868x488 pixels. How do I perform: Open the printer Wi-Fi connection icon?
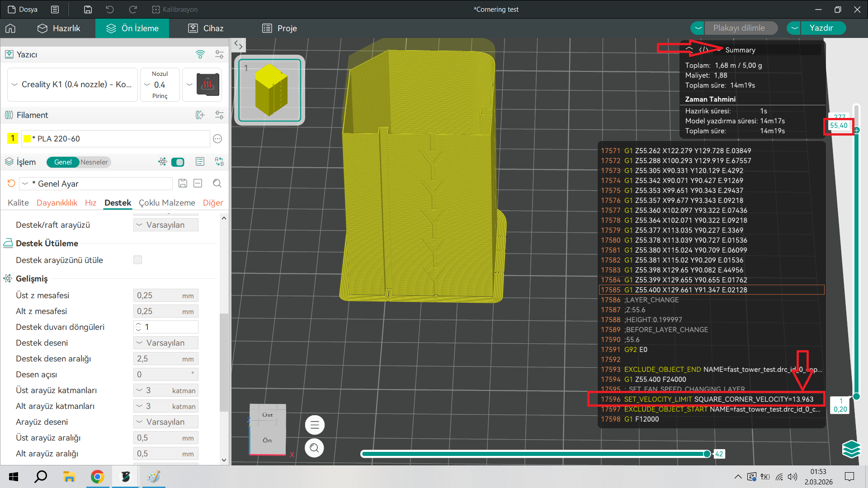(x=200, y=55)
